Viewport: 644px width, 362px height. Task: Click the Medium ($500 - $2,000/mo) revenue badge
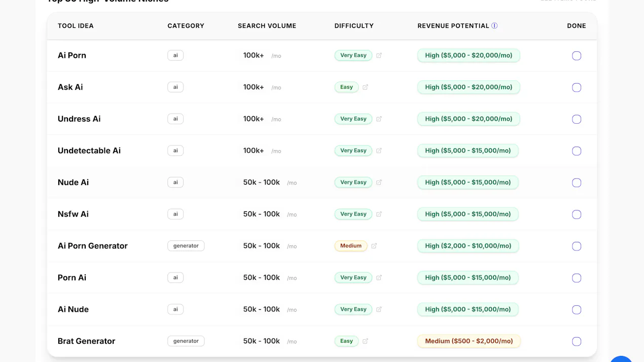pyautogui.click(x=469, y=341)
